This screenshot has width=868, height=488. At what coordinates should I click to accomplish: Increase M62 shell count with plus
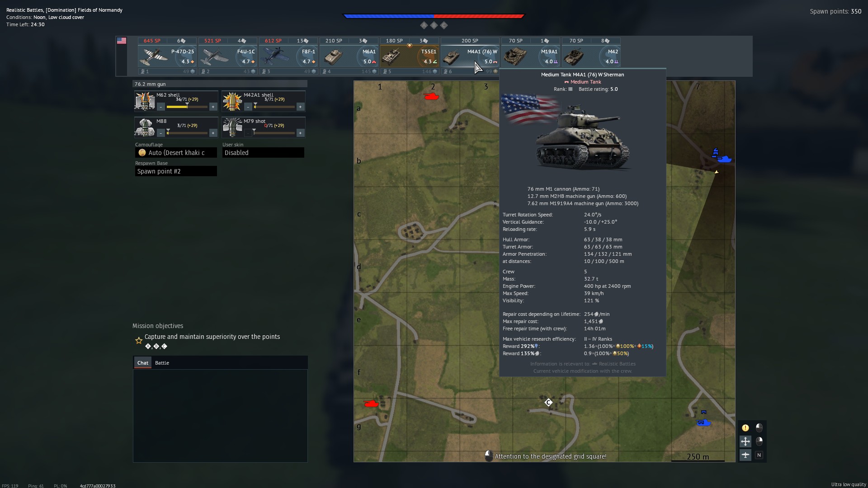coord(213,107)
